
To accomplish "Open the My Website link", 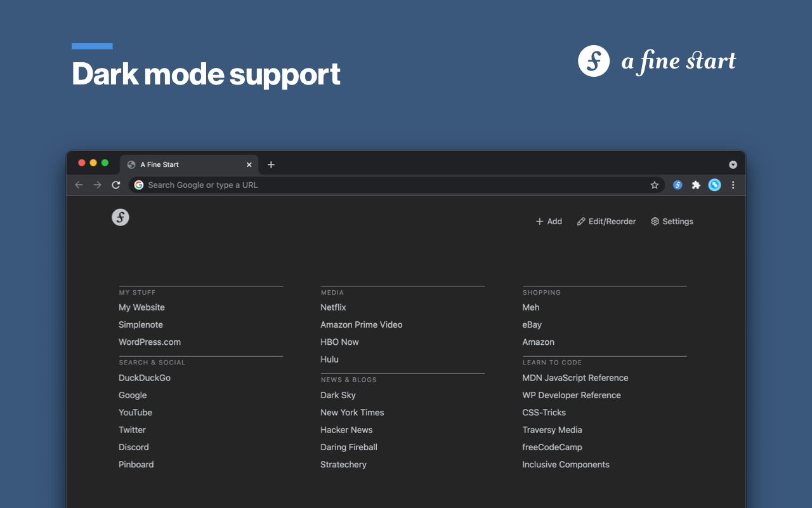I will (141, 307).
